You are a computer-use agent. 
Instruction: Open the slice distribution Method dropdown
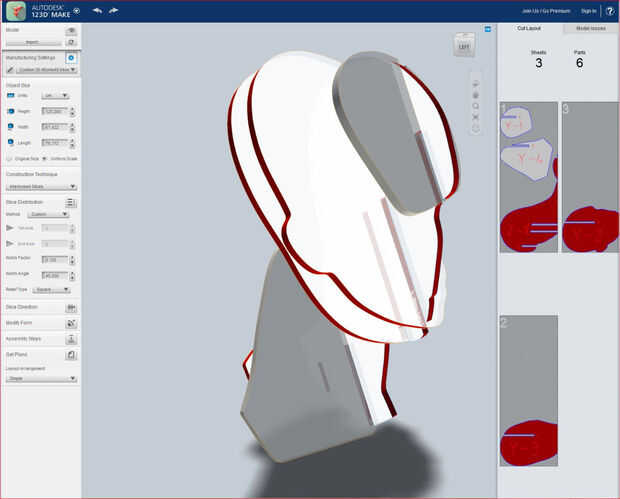tap(48, 214)
